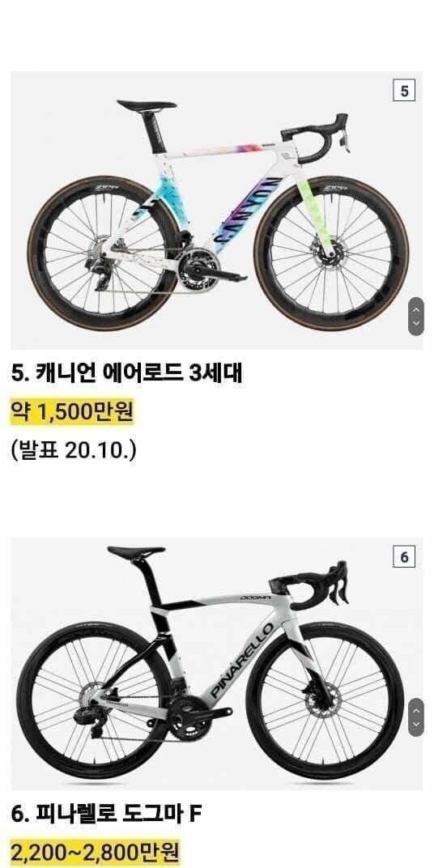This screenshot has width=434, height=868.
Task: Click the release date text (발표 20.10.)
Action: 73,450
